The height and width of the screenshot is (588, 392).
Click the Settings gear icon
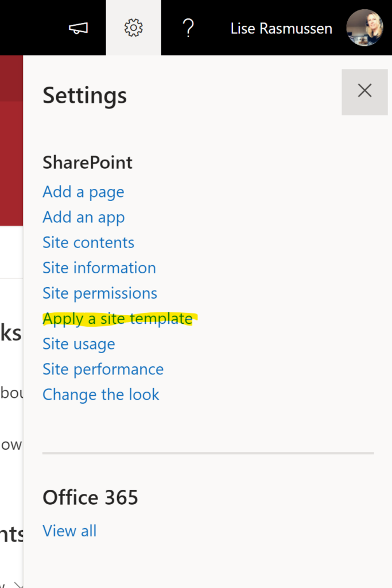coord(133,28)
